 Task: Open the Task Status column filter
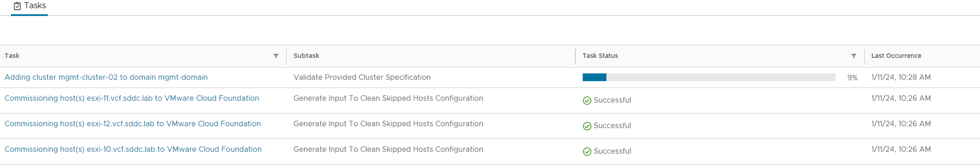coord(854,56)
